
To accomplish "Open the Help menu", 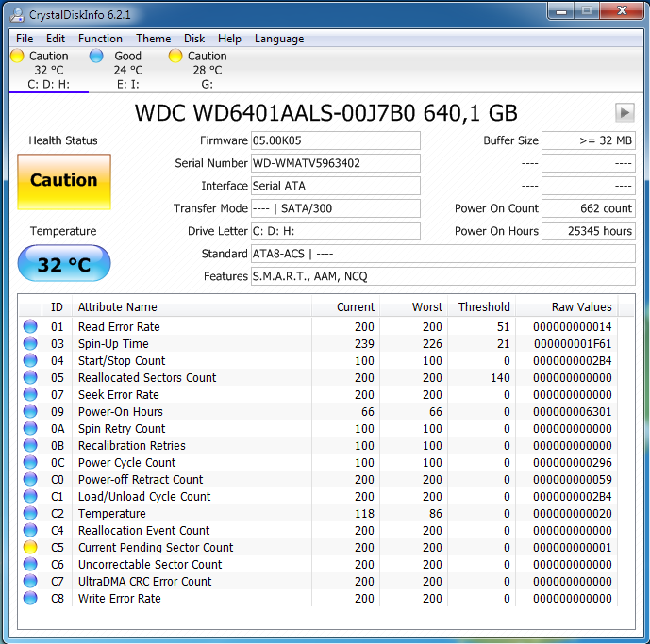I will click(x=229, y=39).
